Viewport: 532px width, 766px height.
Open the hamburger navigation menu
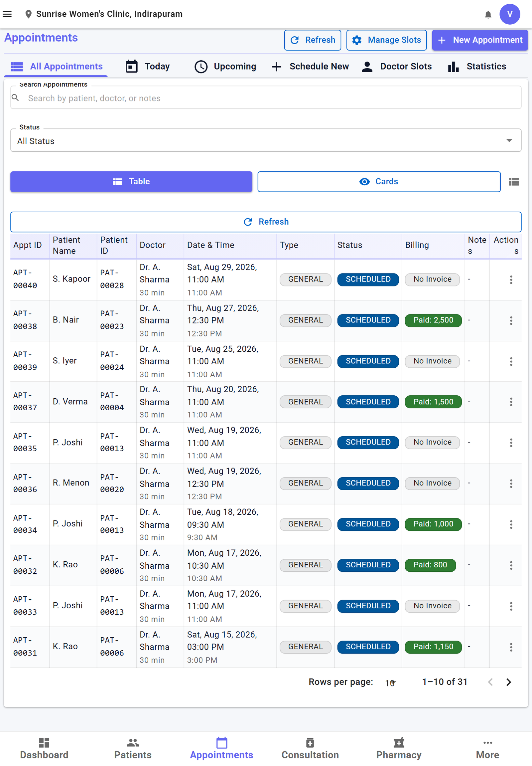7,14
